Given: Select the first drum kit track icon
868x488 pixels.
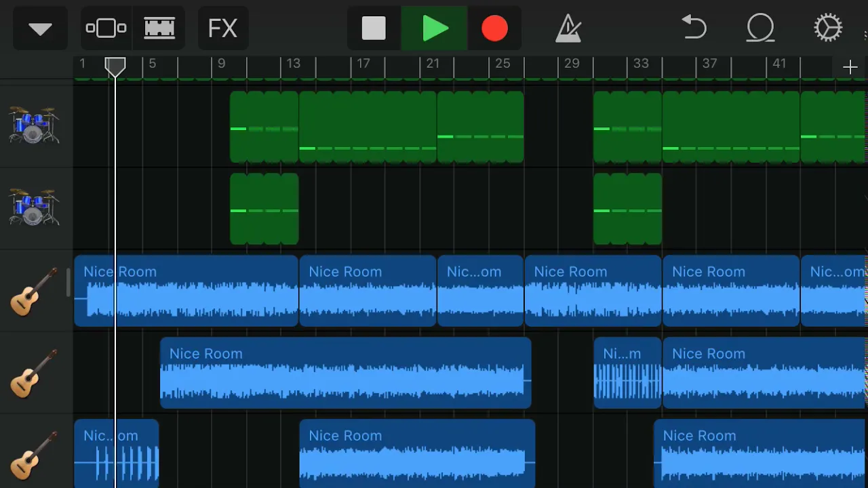Looking at the screenshot, I should [x=34, y=125].
